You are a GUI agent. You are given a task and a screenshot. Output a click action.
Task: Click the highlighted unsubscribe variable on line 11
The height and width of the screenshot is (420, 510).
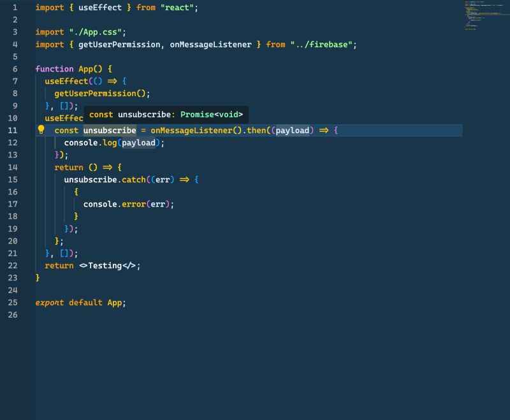coord(110,130)
